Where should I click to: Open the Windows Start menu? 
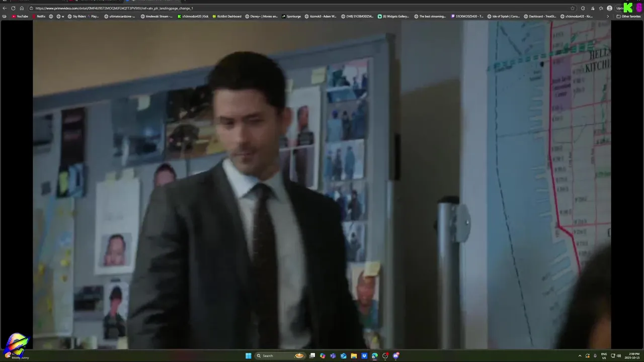click(x=248, y=355)
